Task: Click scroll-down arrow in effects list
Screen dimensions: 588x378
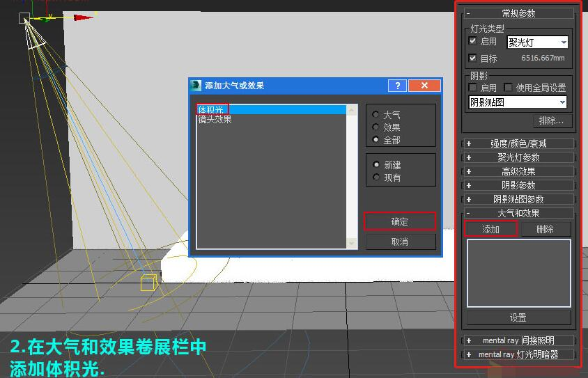Action: tap(351, 244)
